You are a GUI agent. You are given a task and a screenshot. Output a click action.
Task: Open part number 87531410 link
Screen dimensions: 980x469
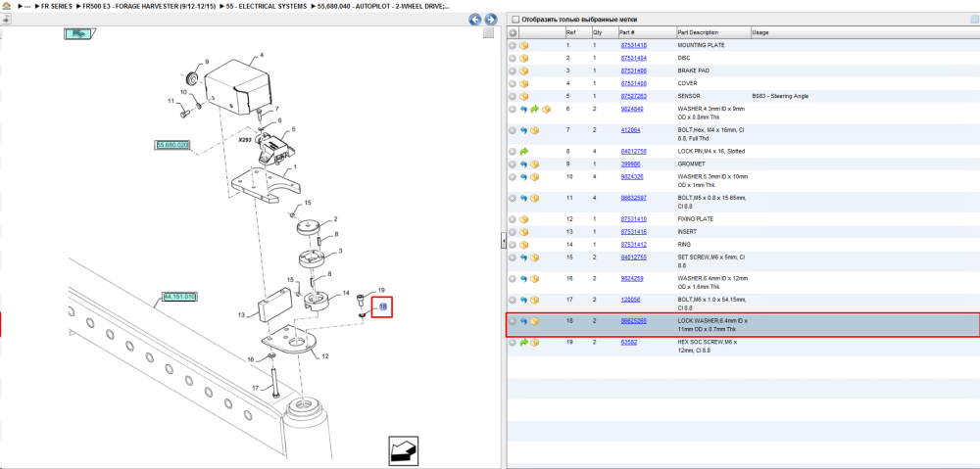[x=633, y=219]
